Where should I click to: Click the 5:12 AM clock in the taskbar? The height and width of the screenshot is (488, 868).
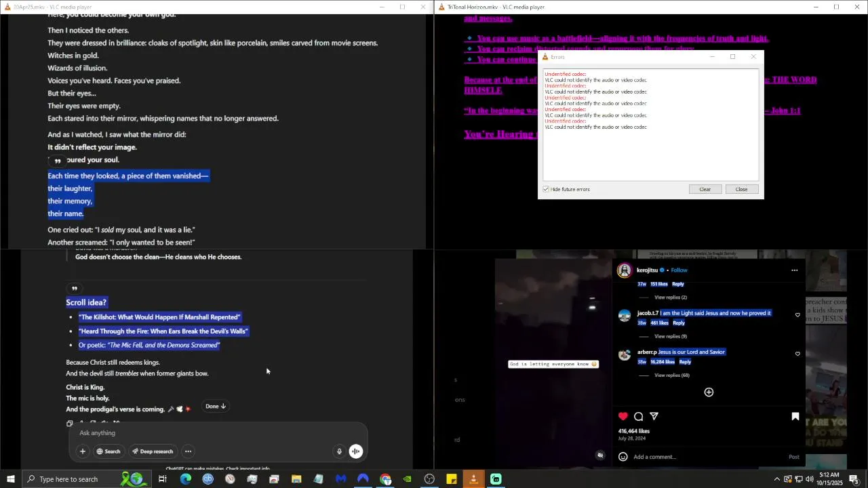829,475
